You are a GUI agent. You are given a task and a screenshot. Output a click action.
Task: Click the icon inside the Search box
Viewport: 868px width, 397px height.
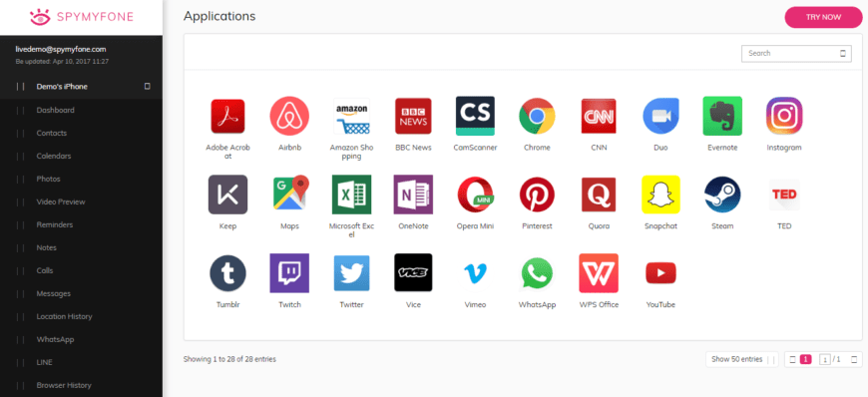click(x=843, y=54)
